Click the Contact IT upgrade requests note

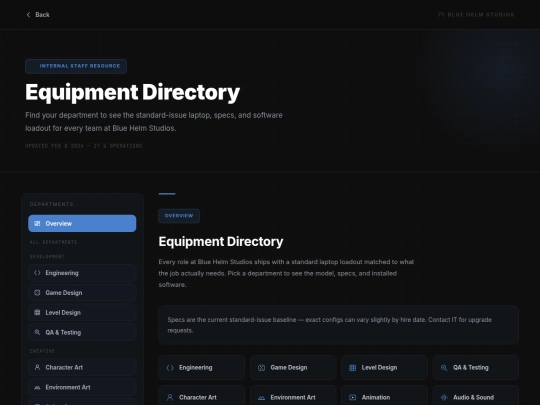(339, 325)
